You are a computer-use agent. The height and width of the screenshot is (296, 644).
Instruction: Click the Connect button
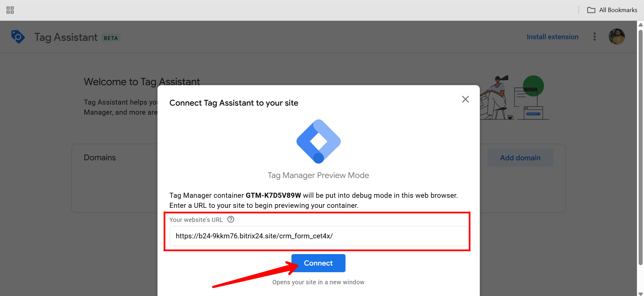318,263
